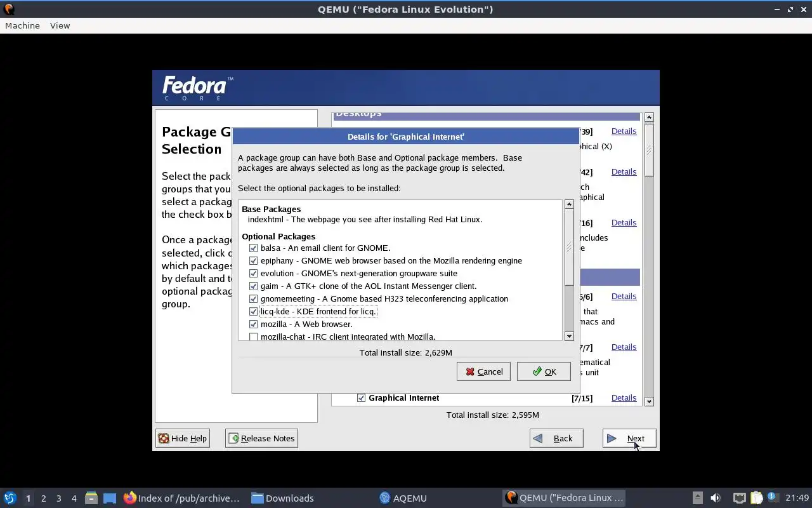Switch to workspace 2
This screenshot has height=508, width=812.
(x=43, y=498)
